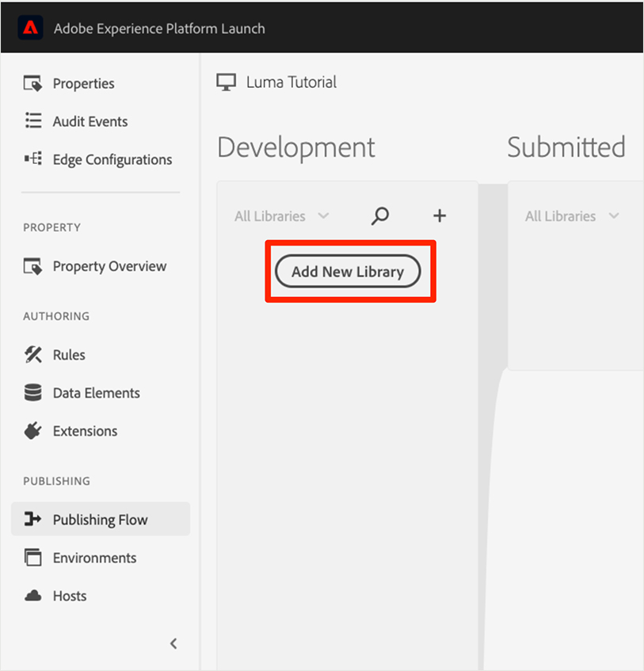Navigate to Edge Configurations
Image resolution: width=644 pixels, height=671 pixels.
tap(112, 159)
